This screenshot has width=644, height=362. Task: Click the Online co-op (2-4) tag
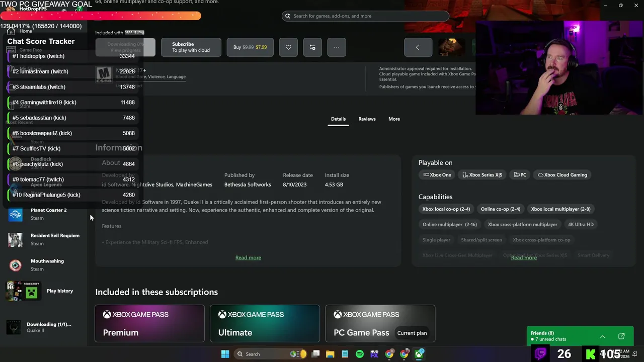(501, 209)
